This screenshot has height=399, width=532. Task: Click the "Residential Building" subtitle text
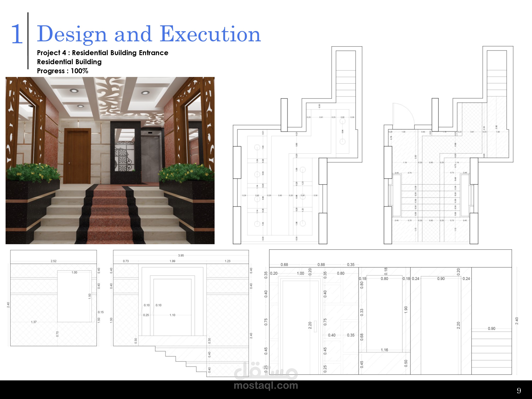69,62
